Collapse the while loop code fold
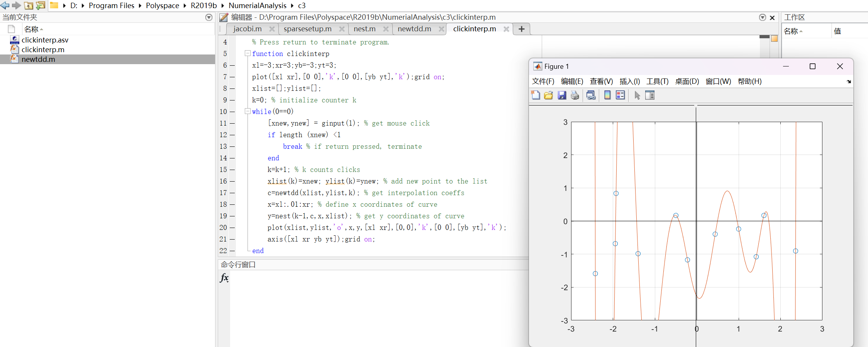Viewport: 868px width, 347px height. (x=248, y=111)
